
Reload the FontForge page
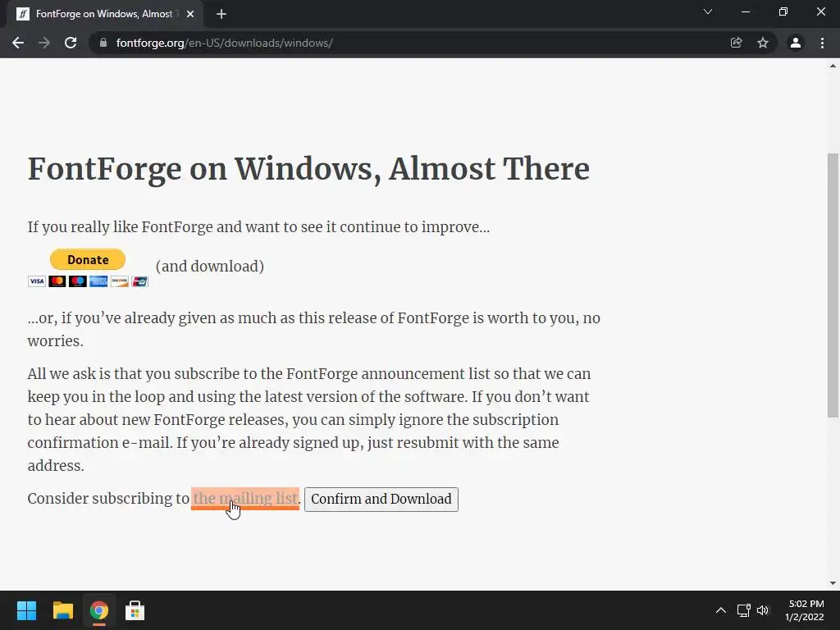click(71, 43)
